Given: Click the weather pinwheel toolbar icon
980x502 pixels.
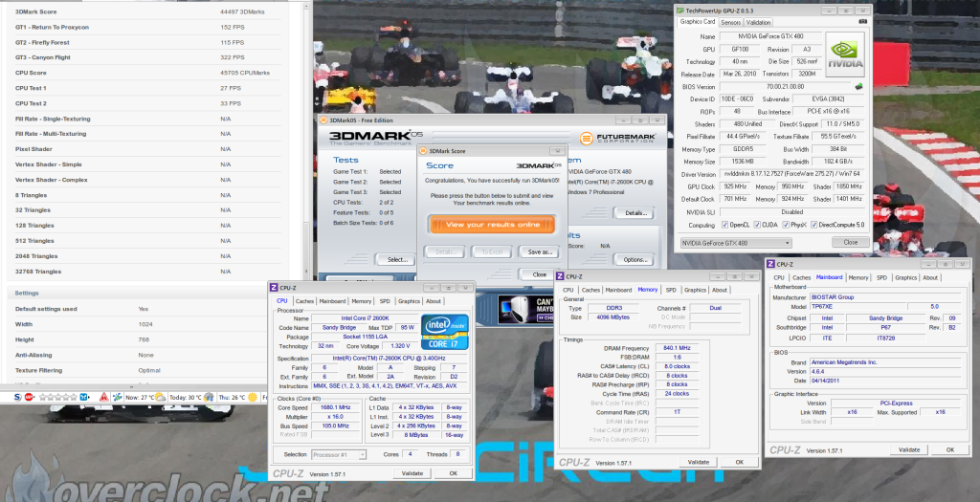Looking at the screenshot, I should point(117,397).
